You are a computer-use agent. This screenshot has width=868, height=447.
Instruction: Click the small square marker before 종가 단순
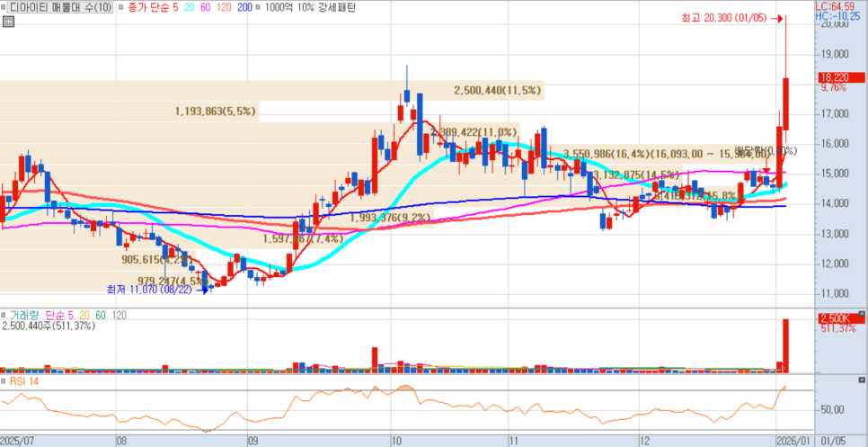pyautogui.click(x=120, y=8)
